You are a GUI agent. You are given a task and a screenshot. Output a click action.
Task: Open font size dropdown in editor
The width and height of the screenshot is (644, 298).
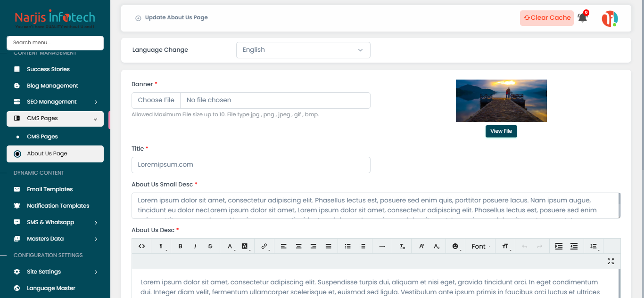click(506, 246)
